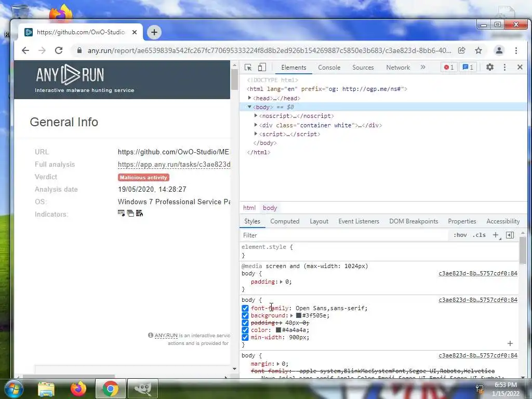Open the Computed styles tab

[x=285, y=221]
